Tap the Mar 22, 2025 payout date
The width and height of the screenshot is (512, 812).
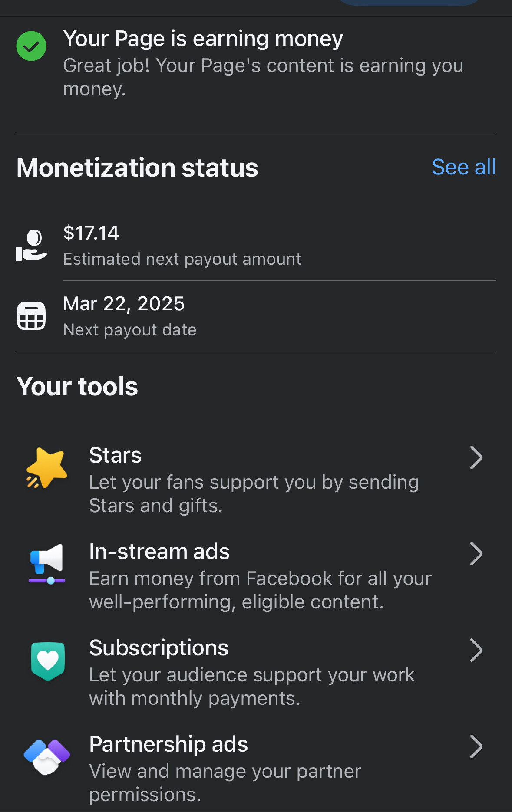(x=124, y=304)
